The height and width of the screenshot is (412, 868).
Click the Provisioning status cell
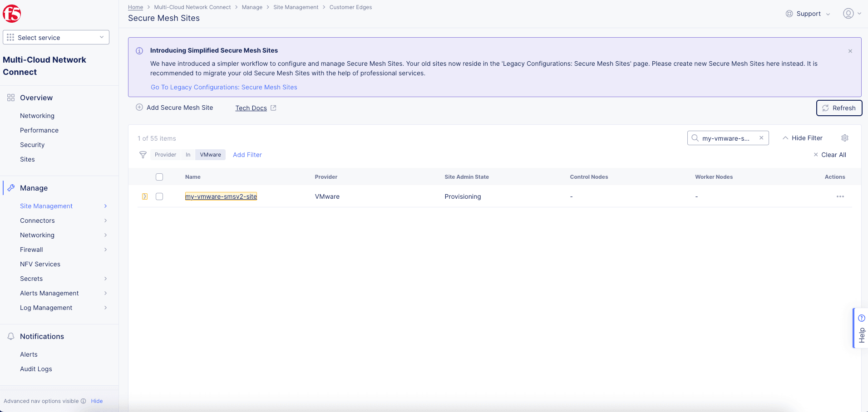tap(463, 196)
